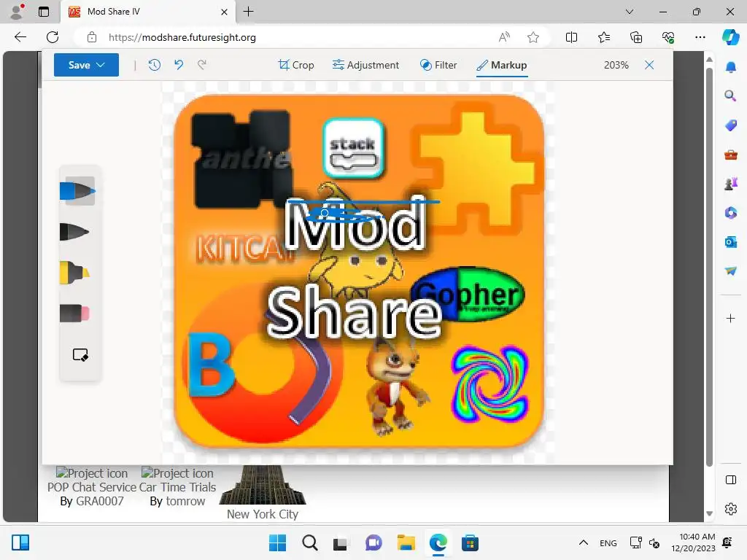Click the 203% zoom level
Viewport: 747px width, 560px height.
616,65
